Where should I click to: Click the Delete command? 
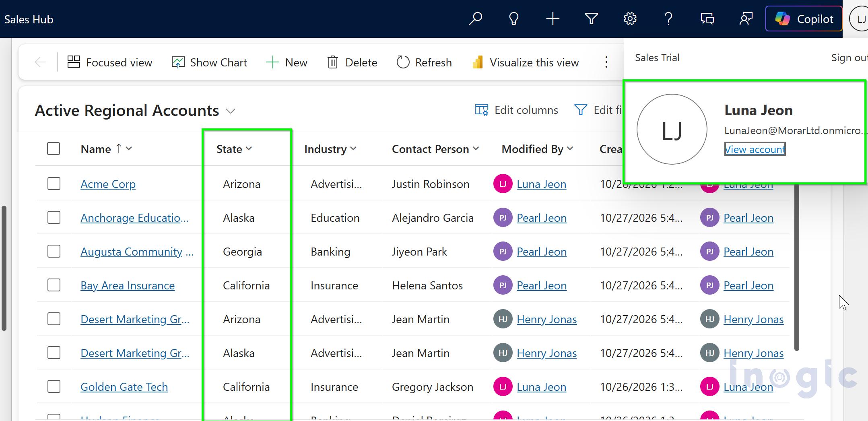(x=352, y=62)
